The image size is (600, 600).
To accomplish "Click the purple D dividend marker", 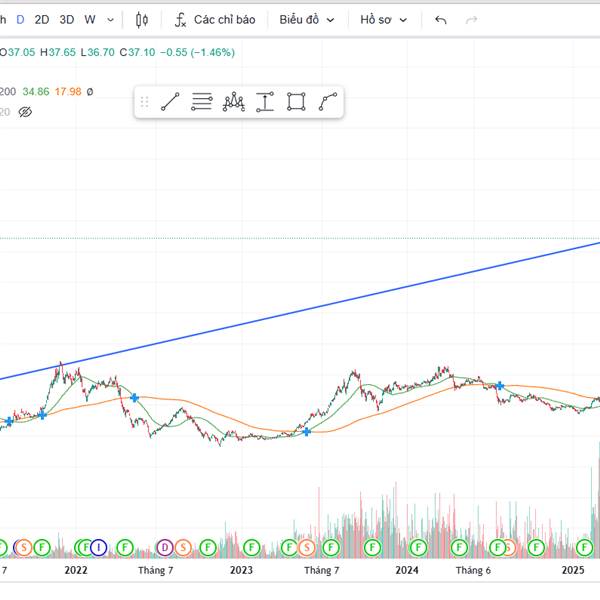I will pyautogui.click(x=165, y=548).
